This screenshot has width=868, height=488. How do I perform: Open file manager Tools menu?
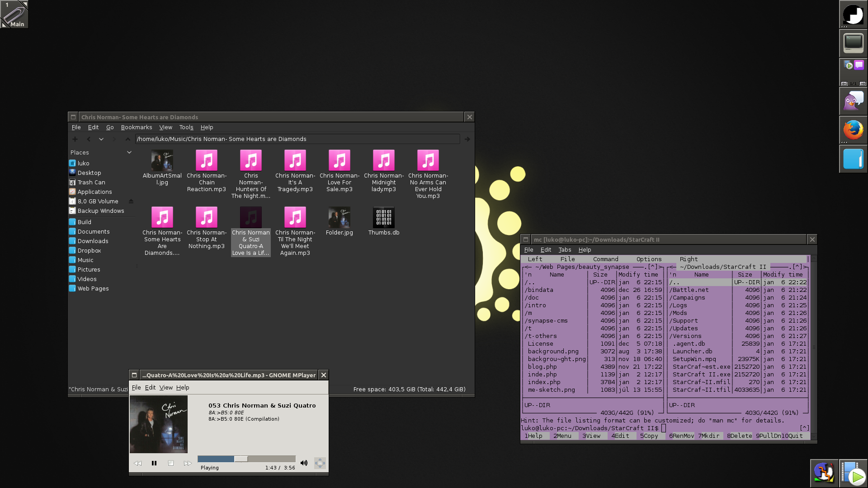pos(186,127)
